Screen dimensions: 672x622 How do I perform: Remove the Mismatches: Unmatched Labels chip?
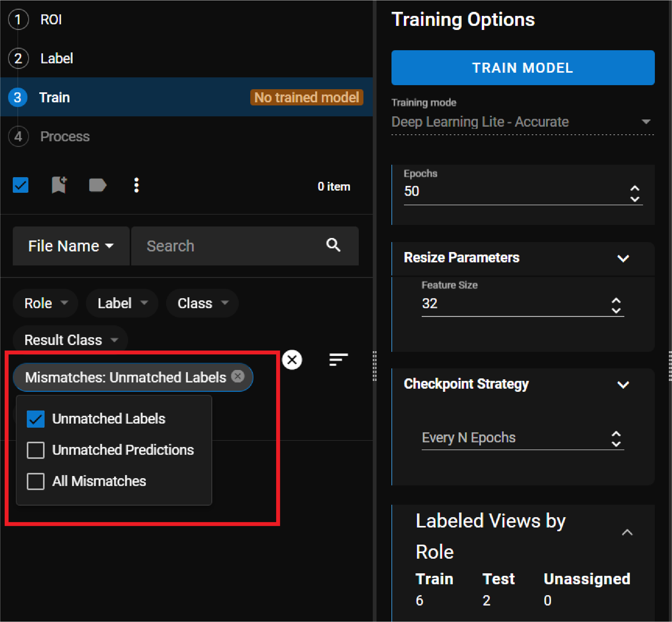pos(238,376)
